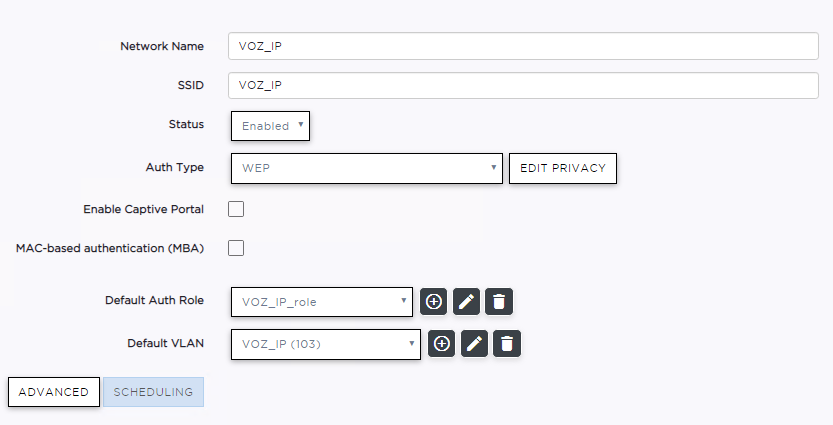Screen dimensions: 833x425
Task: Add a new Default Auth Role
Action: coord(434,302)
